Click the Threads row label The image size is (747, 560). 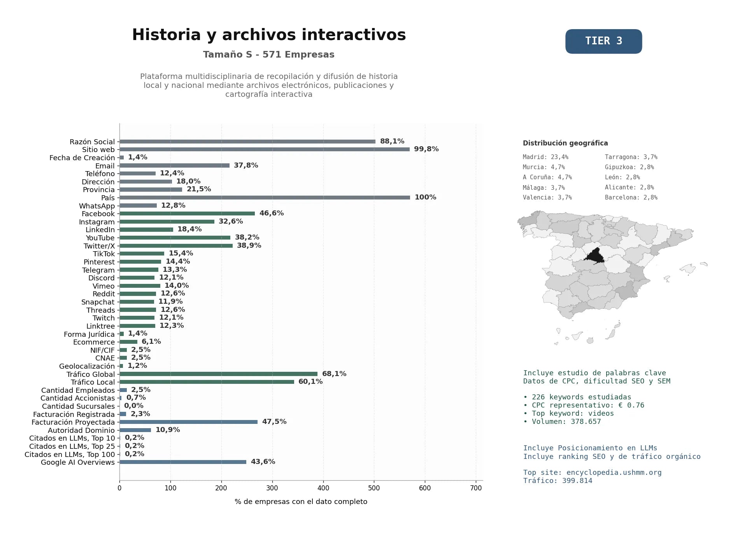coord(101,310)
